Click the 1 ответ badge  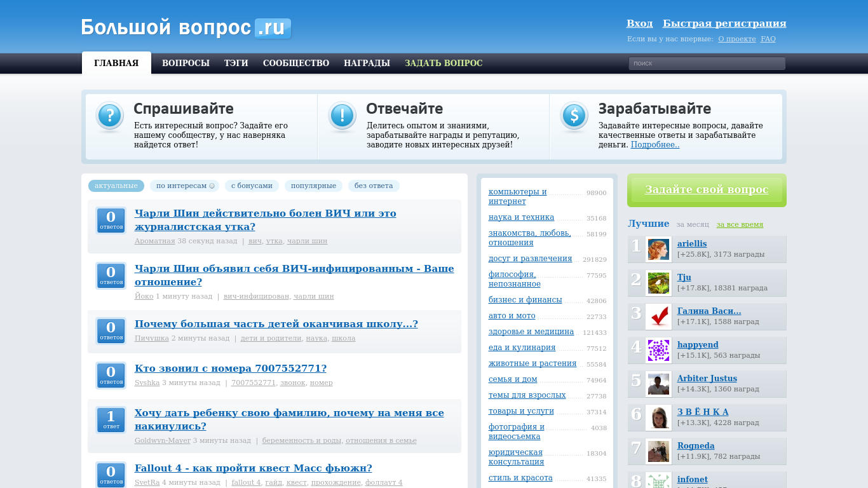pos(111,420)
